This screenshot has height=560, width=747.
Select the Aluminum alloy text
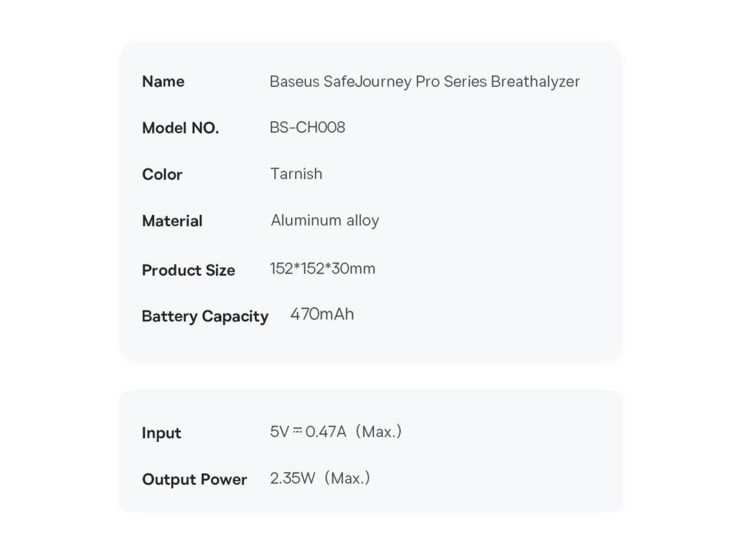click(x=325, y=221)
